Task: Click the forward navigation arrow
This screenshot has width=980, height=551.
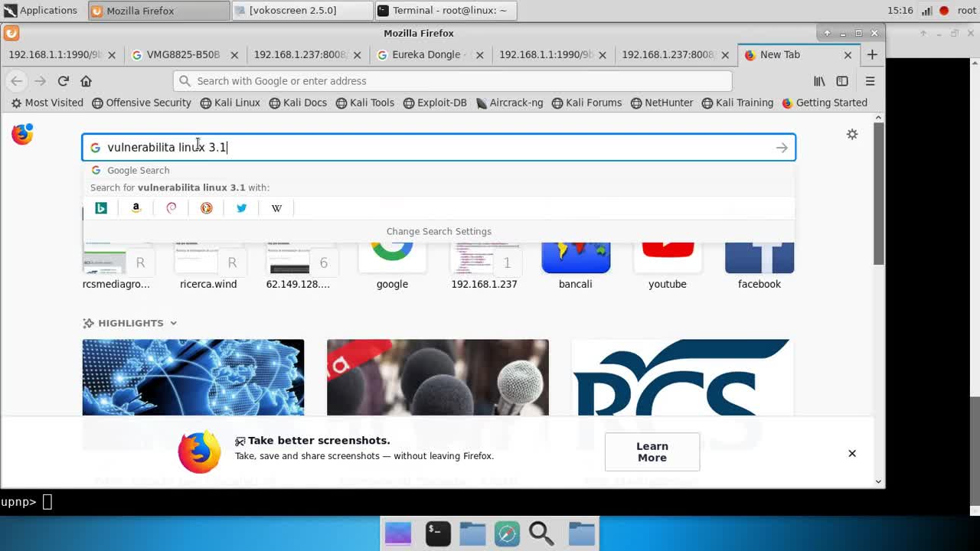Action: click(x=40, y=80)
